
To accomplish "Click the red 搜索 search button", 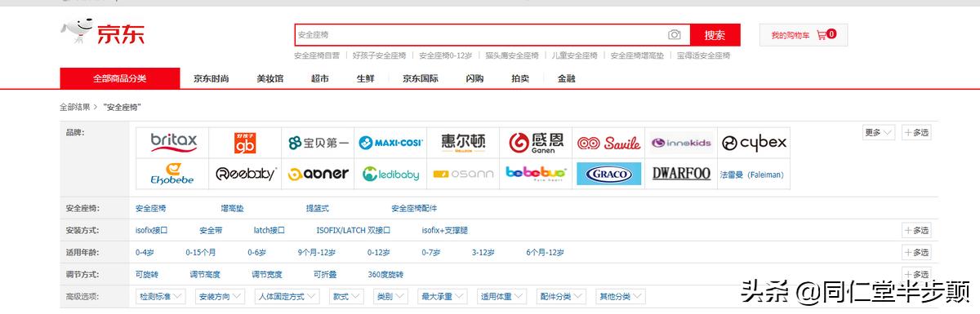I will (x=715, y=35).
